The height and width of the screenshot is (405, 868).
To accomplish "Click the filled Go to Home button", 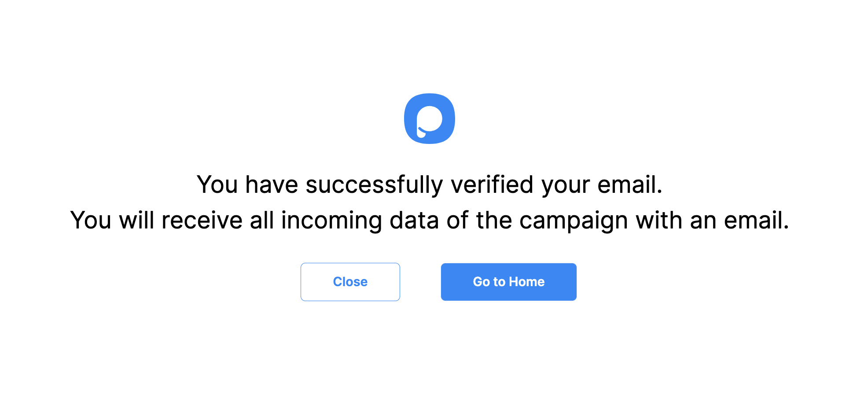I will [x=508, y=281].
